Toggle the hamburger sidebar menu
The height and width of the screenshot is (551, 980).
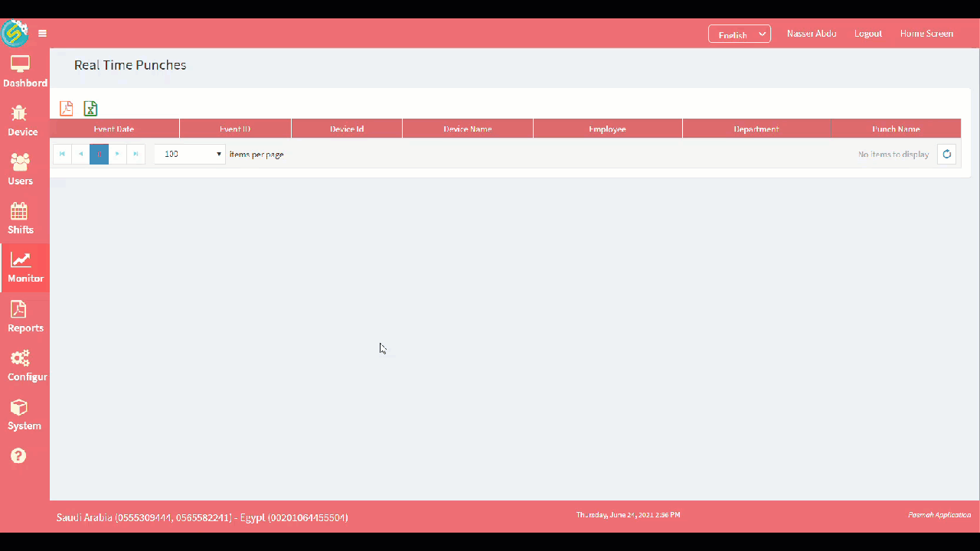(43, 34)
